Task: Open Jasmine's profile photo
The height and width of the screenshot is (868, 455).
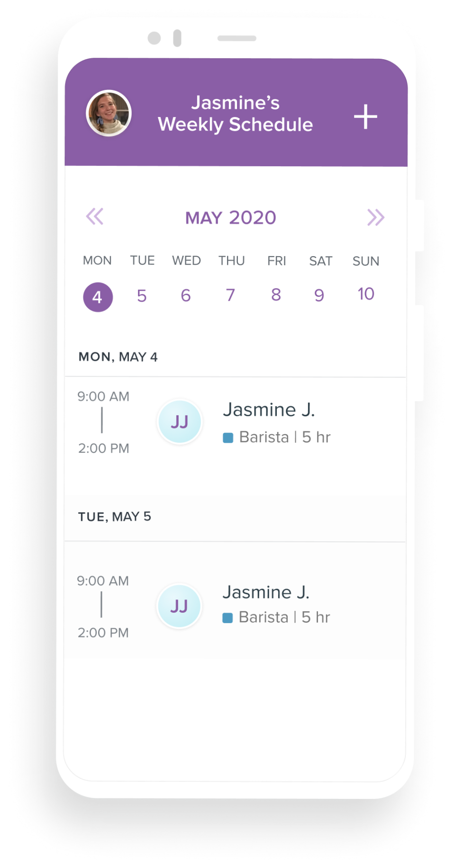Action: click(x=109, y=114)
